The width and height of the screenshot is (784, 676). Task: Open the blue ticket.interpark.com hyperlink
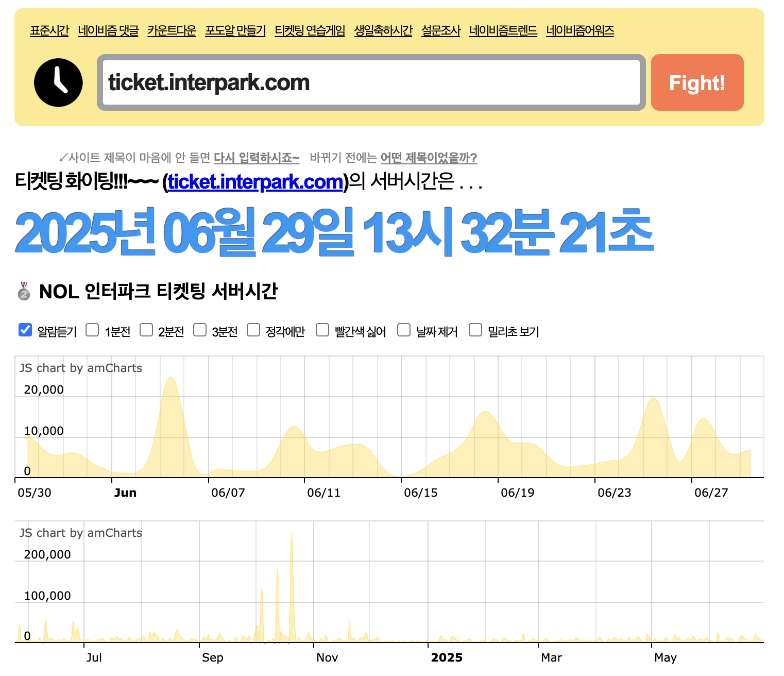[x=255, y=182]
